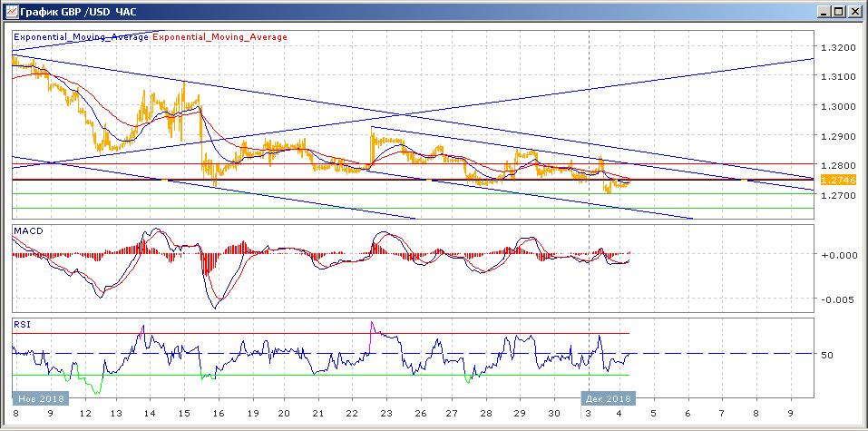Click the Ноя 2018 month marker

(x=41, y=398)
